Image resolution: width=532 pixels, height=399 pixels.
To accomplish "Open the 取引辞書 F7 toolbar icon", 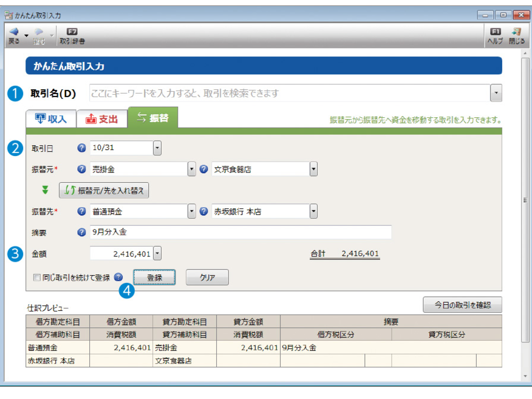I will (x=72, y=32).
